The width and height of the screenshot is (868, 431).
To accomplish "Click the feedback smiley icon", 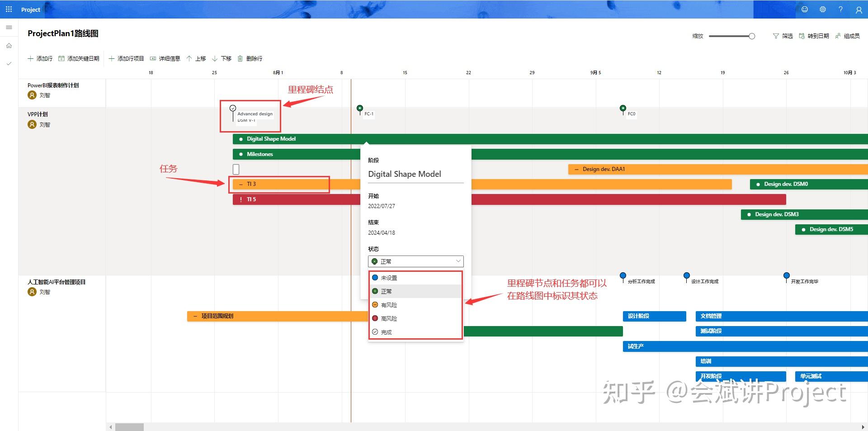I will coord(804,9).
